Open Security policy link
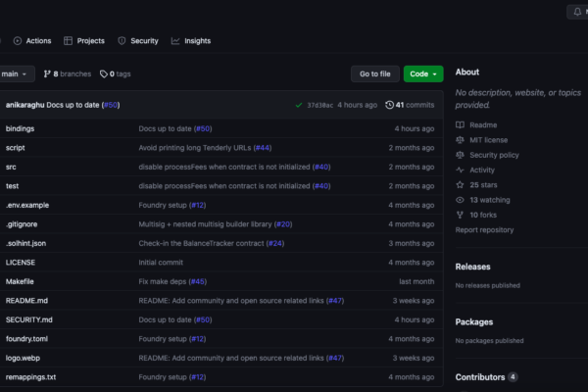This screenshot has width=588, height=392. (x=494, y=155)
